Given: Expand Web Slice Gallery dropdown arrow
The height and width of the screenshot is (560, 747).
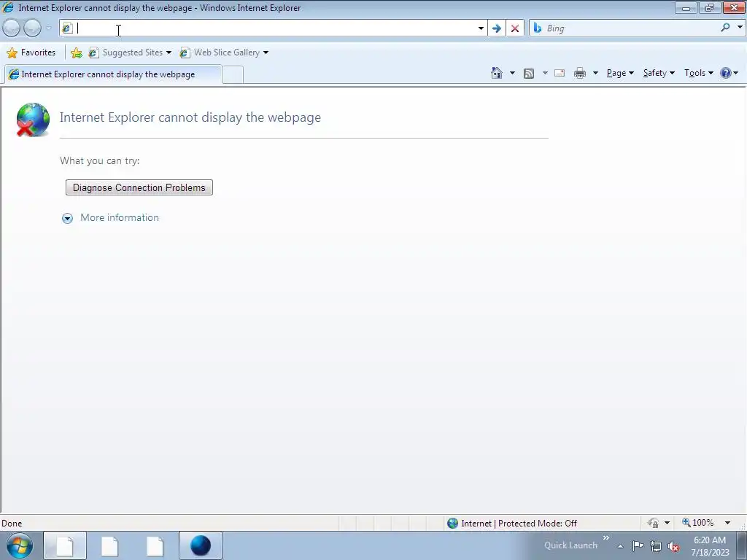Looking at the screenshot, I should (x=266, y=52).
